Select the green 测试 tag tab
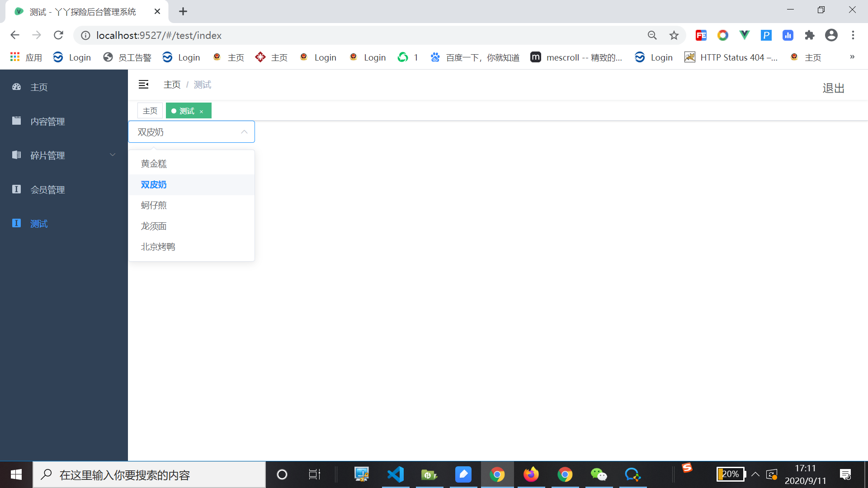This screenshot has width=868, height=488. pos(185,111)
